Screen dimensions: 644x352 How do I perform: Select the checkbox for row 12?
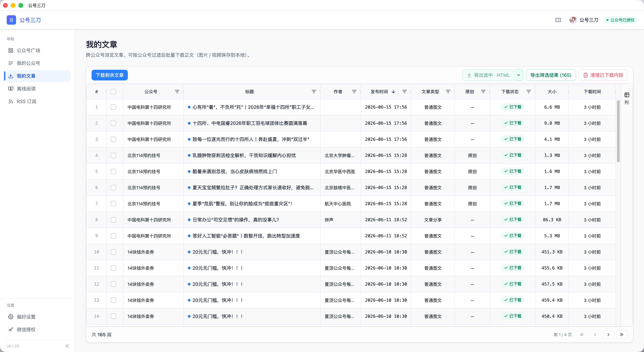pos(113,284)
